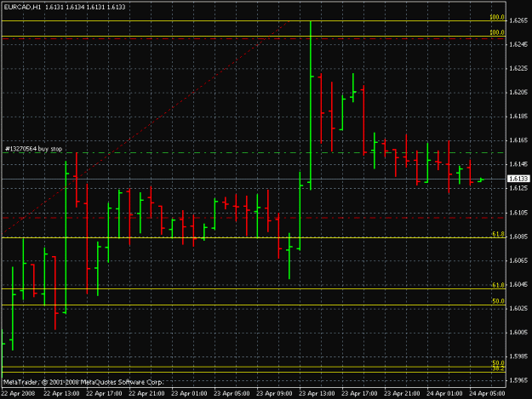Click the 1.6085 price axis label
The image size is (532, 399).
coord(518,237)
